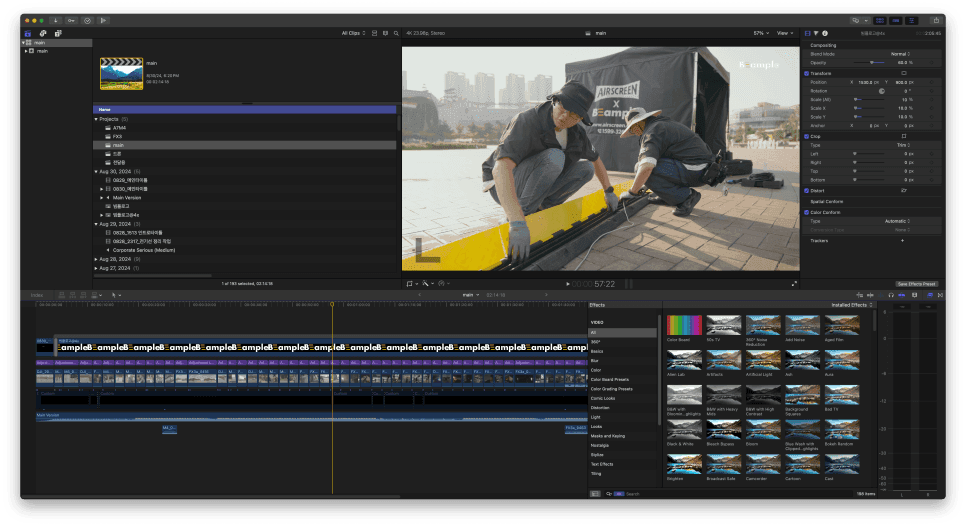Viewport: 966px width, 526px height.
Task: Select Color Grading Presets effects category
Action: 610,389
